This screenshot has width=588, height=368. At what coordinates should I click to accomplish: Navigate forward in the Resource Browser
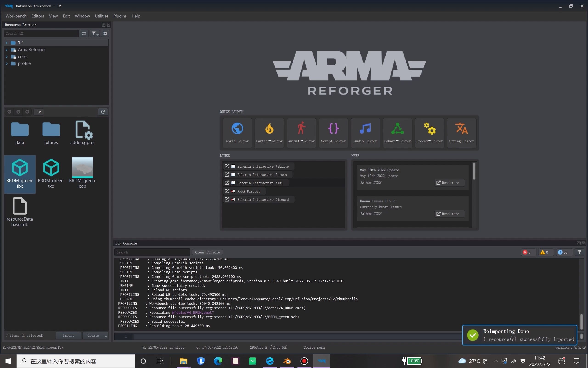point(18,112)
